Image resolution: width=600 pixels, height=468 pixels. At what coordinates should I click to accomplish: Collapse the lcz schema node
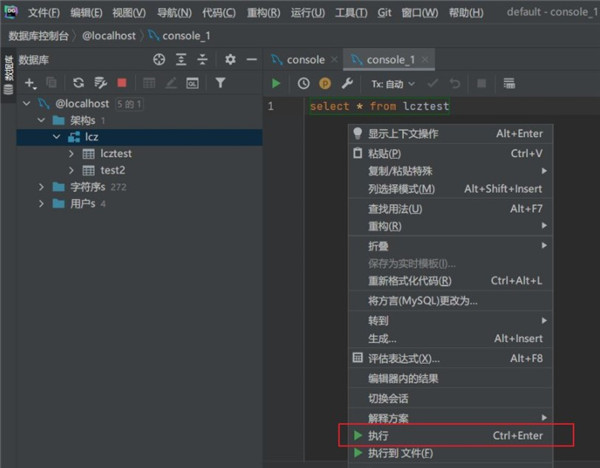point(56,137)
